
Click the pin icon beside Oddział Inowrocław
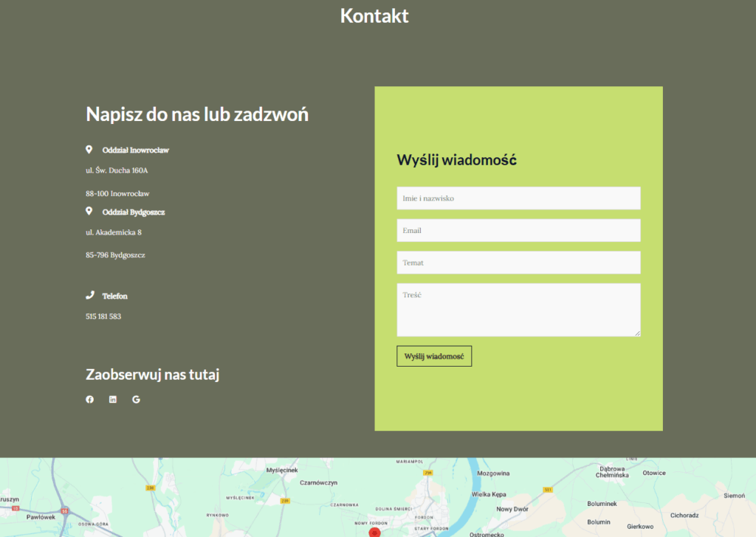pyautogui.click(x=89, y=150)
